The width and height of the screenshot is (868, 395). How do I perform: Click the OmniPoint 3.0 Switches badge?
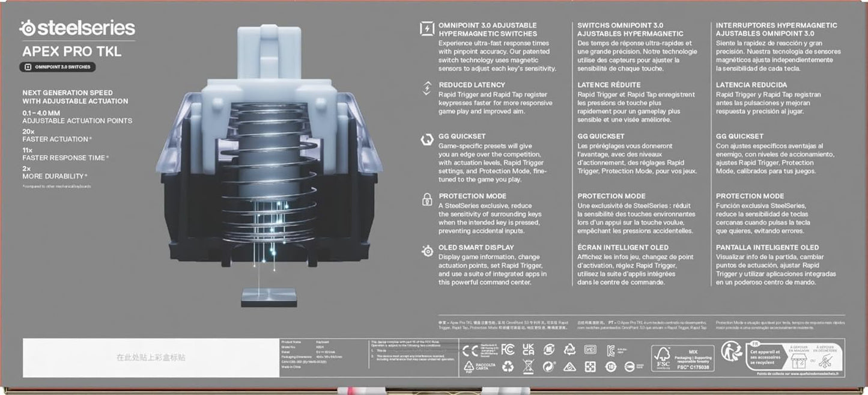59,67
